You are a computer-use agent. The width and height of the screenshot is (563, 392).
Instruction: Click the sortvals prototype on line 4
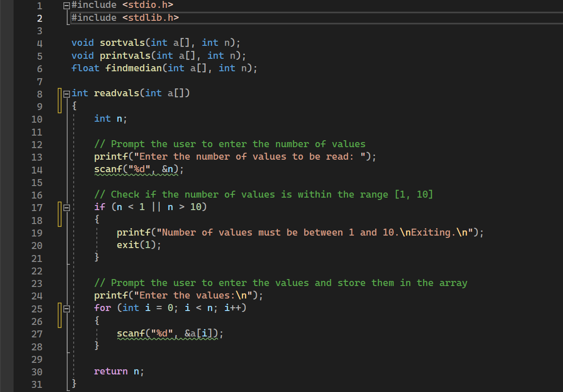click(x=122, y=42)
